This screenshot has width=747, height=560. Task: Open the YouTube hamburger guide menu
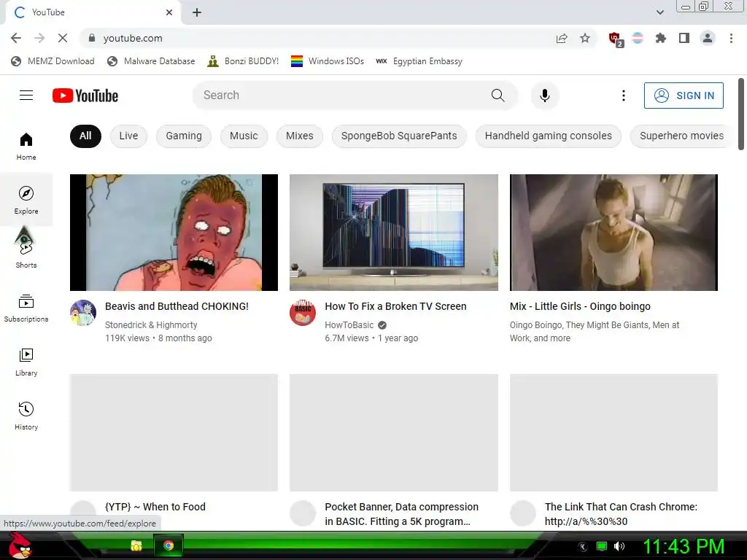coord(26,96)
